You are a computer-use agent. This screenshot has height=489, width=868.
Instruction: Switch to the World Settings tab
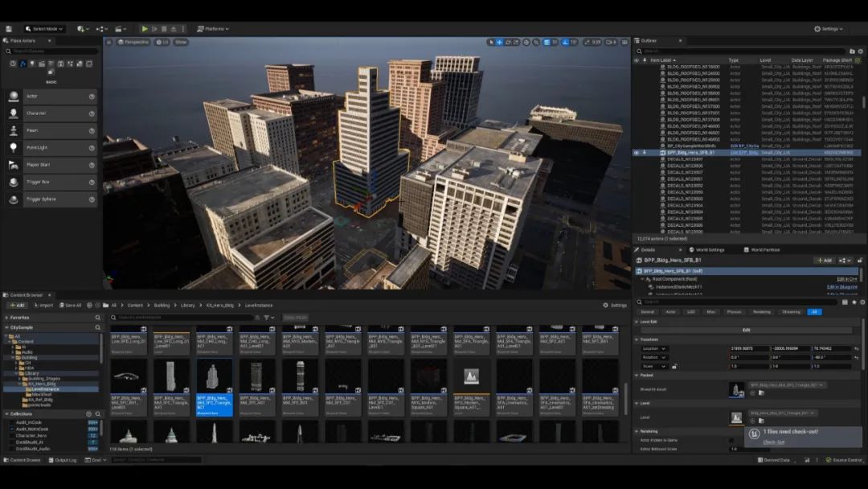(707, 250)
